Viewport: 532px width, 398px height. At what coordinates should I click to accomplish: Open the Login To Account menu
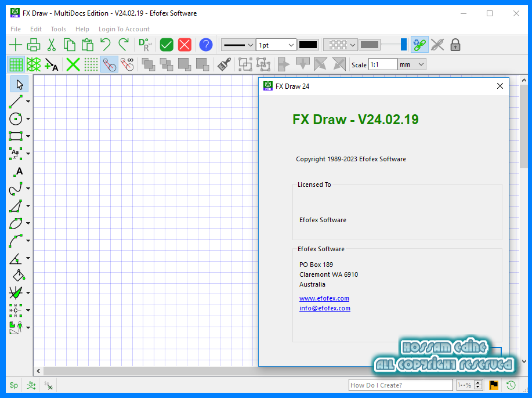point(124,29)
